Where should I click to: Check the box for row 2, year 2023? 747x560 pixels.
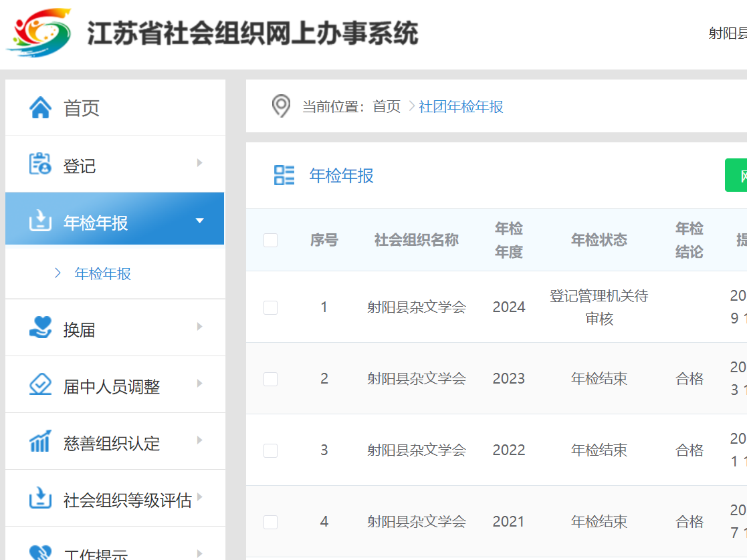click(271, 379)
